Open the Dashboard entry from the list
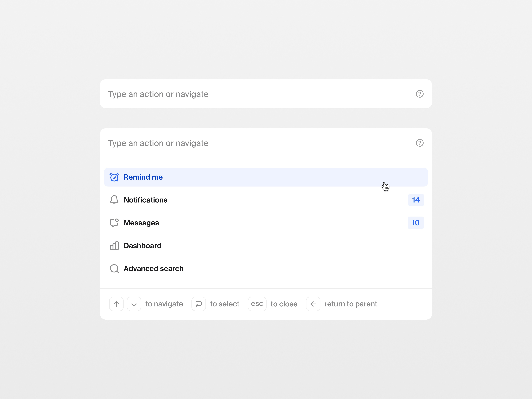Viewport: 532px width, 399px height. 142,245
